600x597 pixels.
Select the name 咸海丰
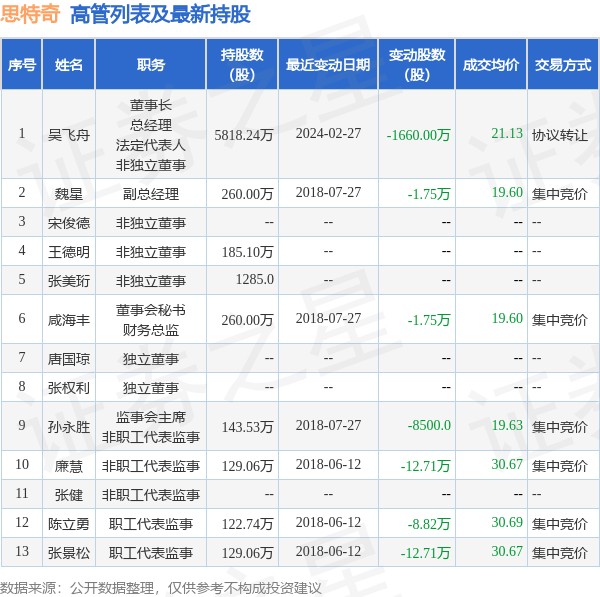click(68, 320)
